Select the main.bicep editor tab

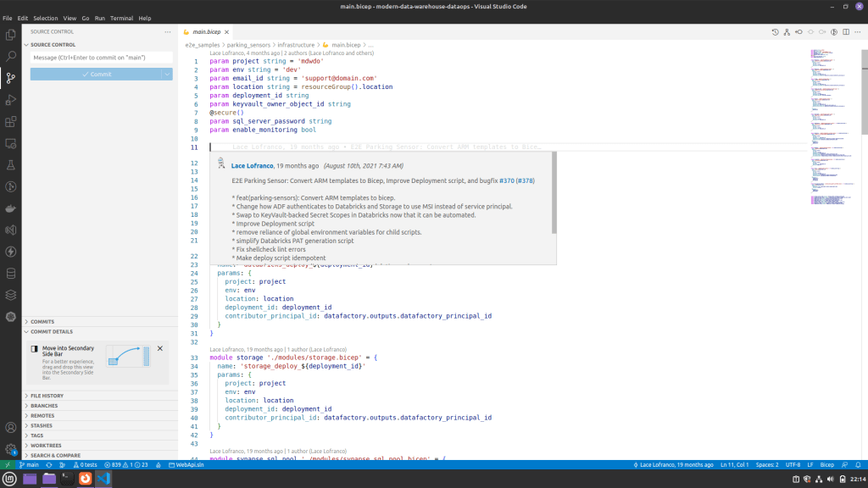pyautogui.click(x=206, y=31)
